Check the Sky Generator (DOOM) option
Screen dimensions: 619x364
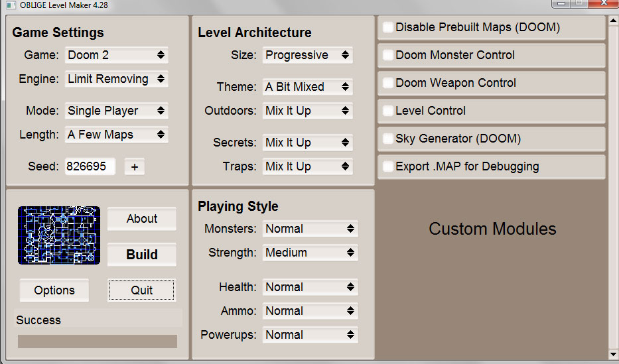[388, 139]
